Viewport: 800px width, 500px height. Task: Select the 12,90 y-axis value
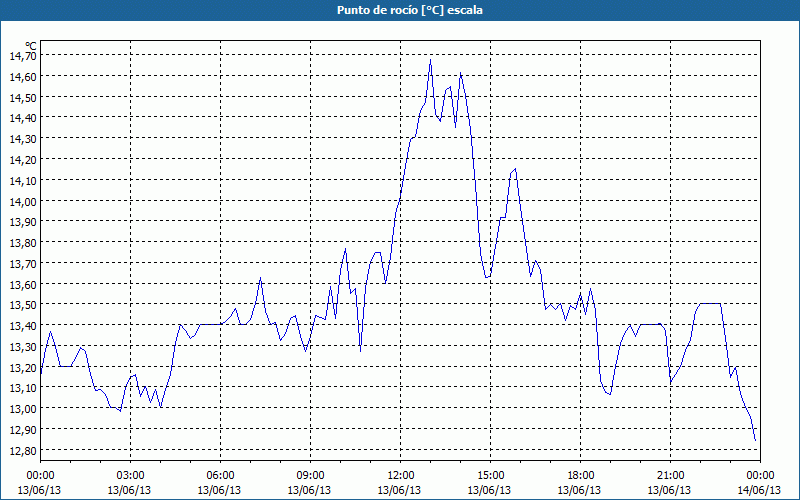(23, 430)
